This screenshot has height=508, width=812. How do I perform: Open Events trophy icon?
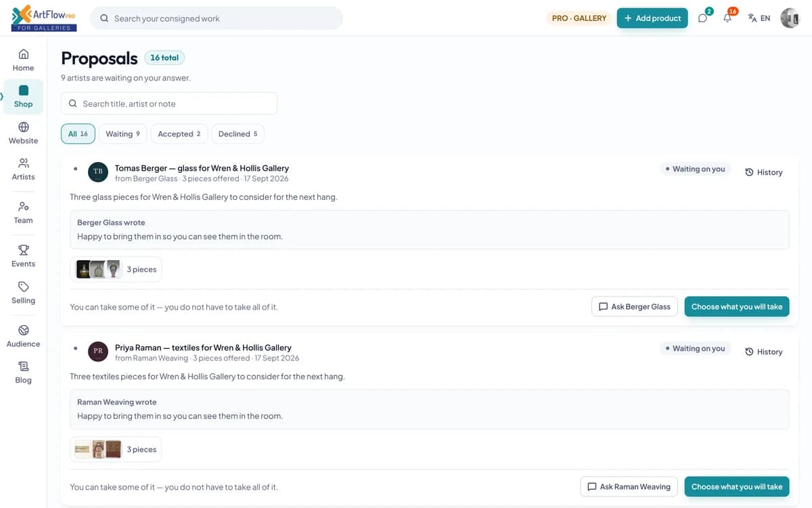pos(23,250)
